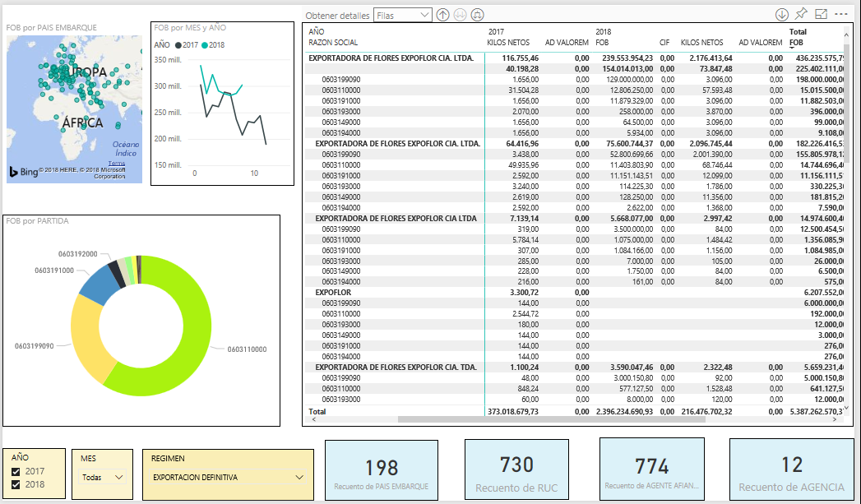This screenshot has height=504, width=861.
Task: Enable drill down mode arrow icon
Action: coord(782,15)
